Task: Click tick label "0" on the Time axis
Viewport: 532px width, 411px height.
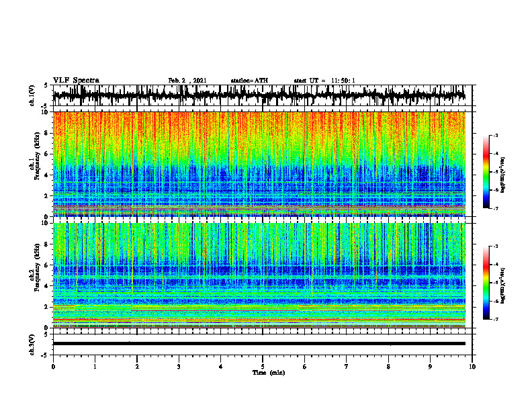Action: [53, 367]
